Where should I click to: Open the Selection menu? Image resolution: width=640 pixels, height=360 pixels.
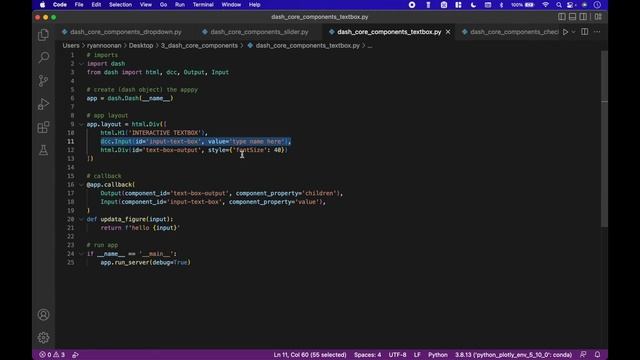pyautogui.click(x=120, y=5)
